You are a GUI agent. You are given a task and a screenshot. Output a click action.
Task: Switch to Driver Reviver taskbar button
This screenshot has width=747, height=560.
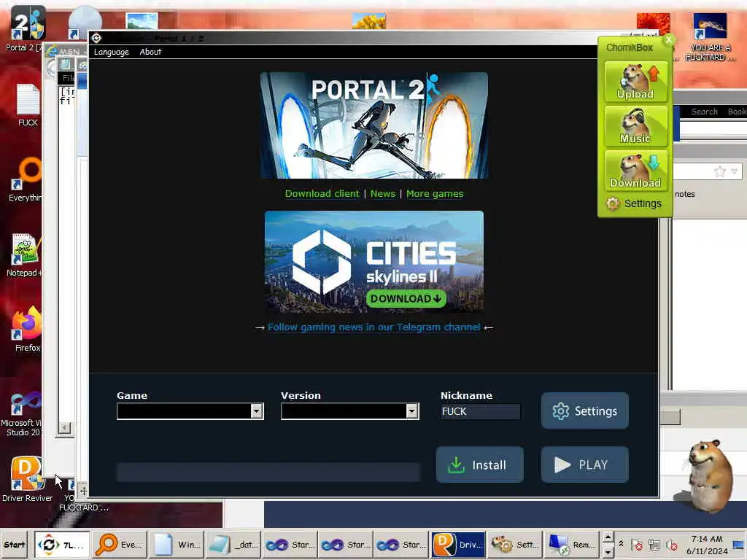[458, 545]
